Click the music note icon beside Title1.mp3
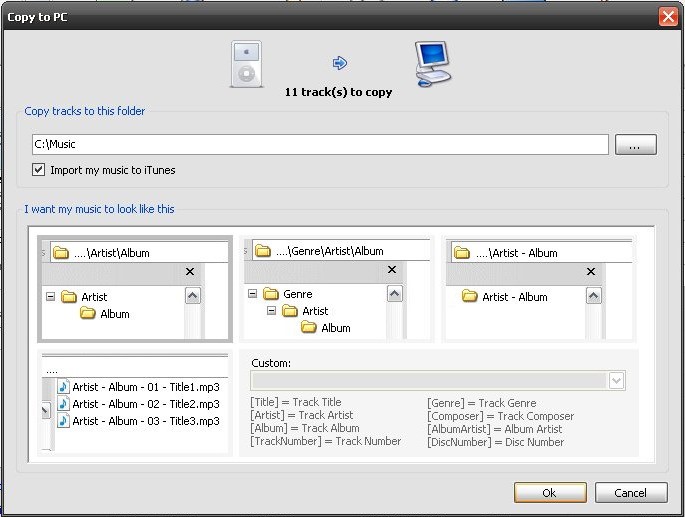Viewport: 685px width, 517px height. tap(63, 387)
